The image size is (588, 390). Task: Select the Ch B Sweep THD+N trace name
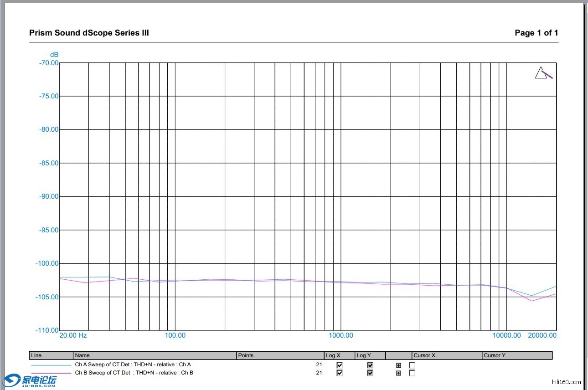coord(134,373)
